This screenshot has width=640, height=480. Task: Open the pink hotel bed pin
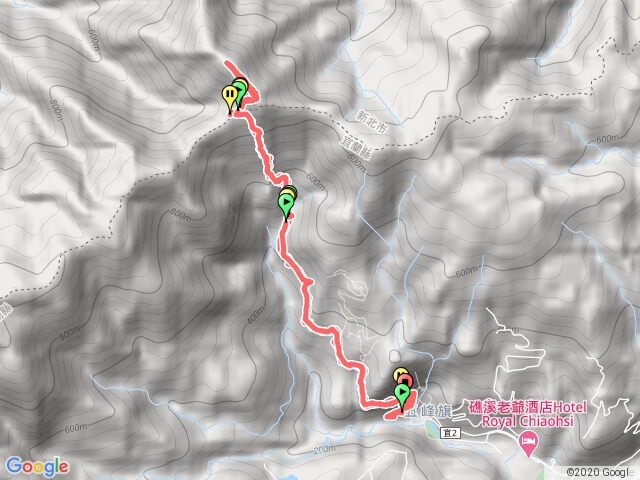coord(529,442)
